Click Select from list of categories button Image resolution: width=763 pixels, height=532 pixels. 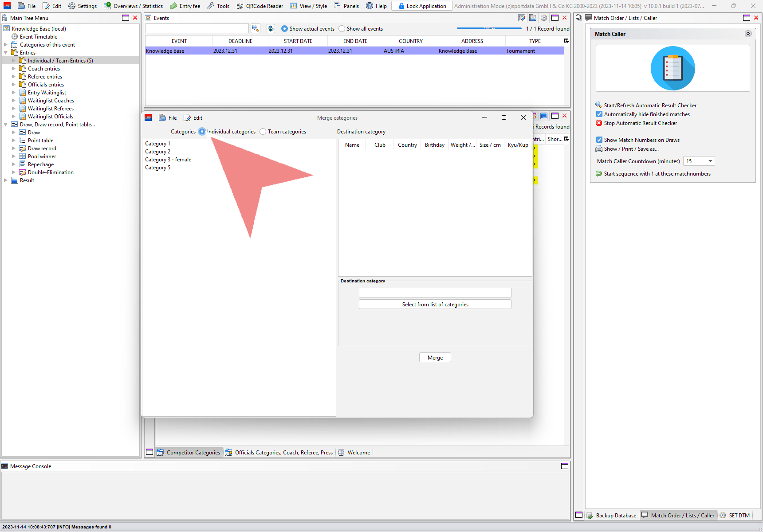point(435,305)
